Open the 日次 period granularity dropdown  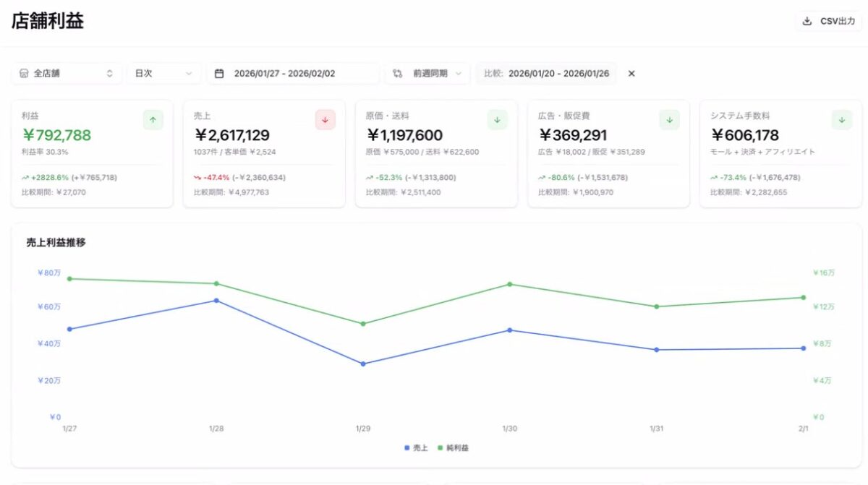163,74
